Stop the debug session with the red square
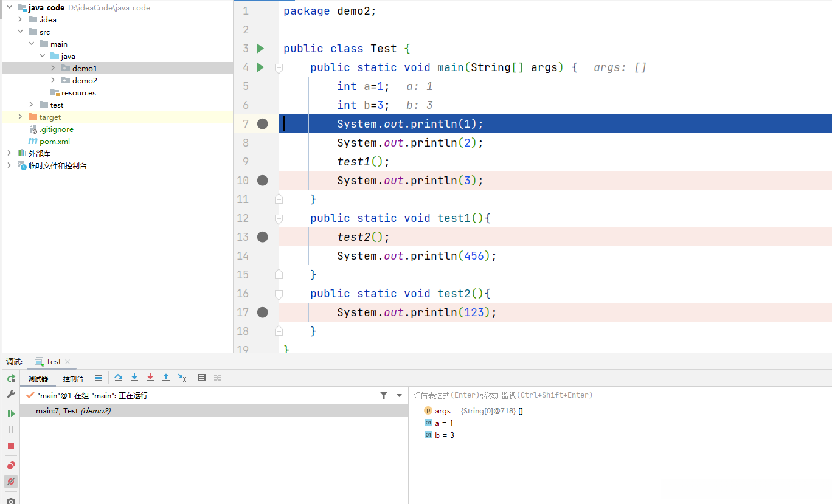This screenshot has height=504, width=832. 11,446
